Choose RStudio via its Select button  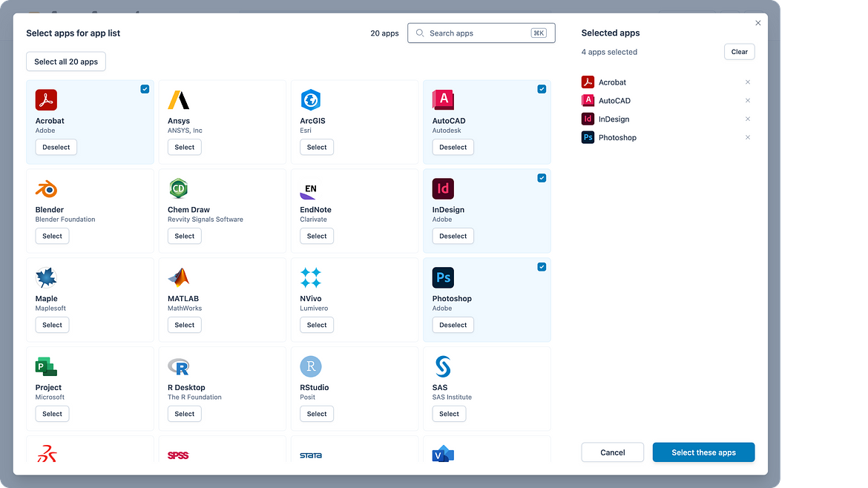317,414
